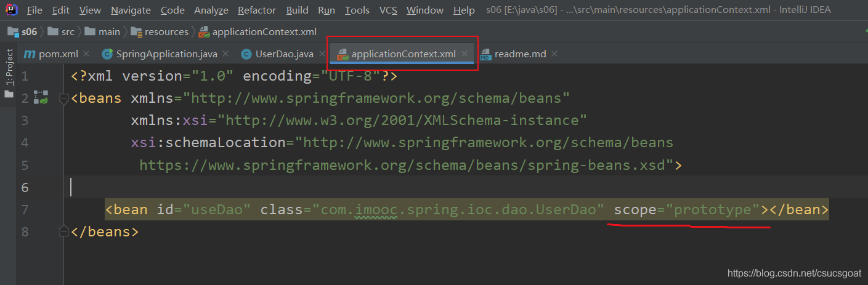Switch to readme.md tab
The width and height of the screenshot is (868, 285).
(x=520, y=54)
